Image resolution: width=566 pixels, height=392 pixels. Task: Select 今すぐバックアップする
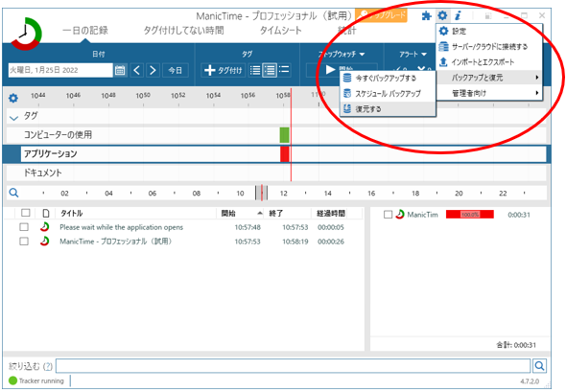[x=388, y=78]
